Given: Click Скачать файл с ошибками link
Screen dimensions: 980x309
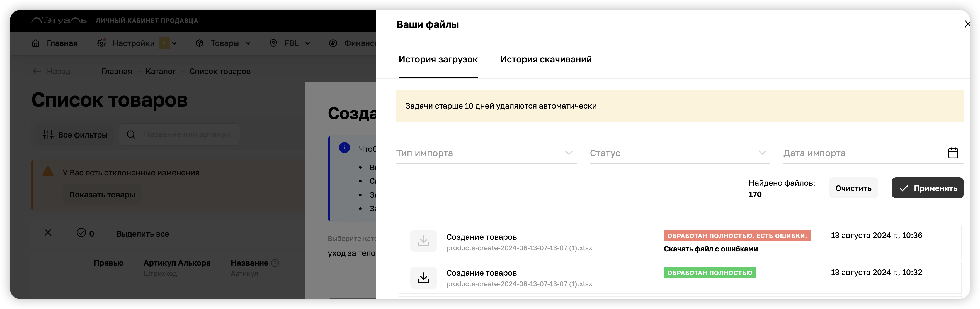Looking at the screenshot, I should pyautogui.click(x=710, y=249).
